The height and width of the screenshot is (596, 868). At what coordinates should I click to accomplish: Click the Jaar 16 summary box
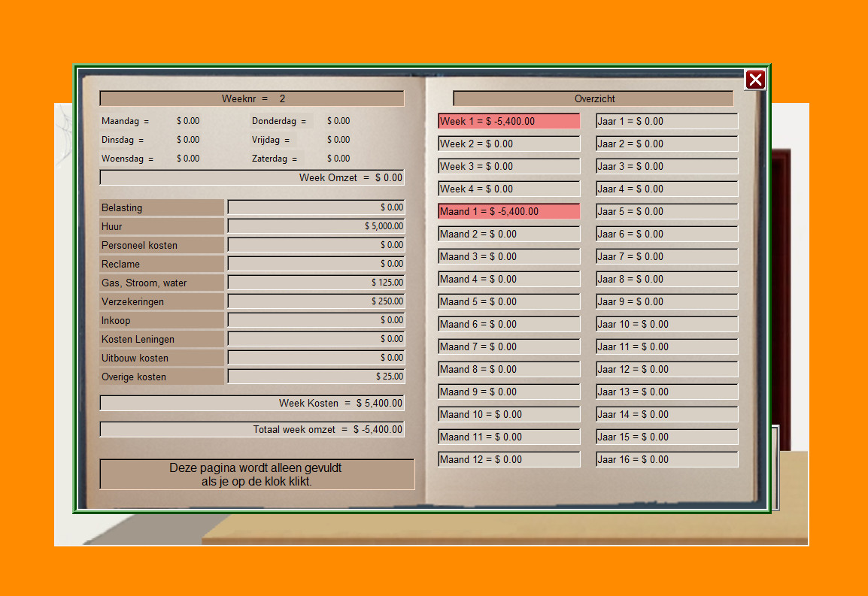[666, 459]
